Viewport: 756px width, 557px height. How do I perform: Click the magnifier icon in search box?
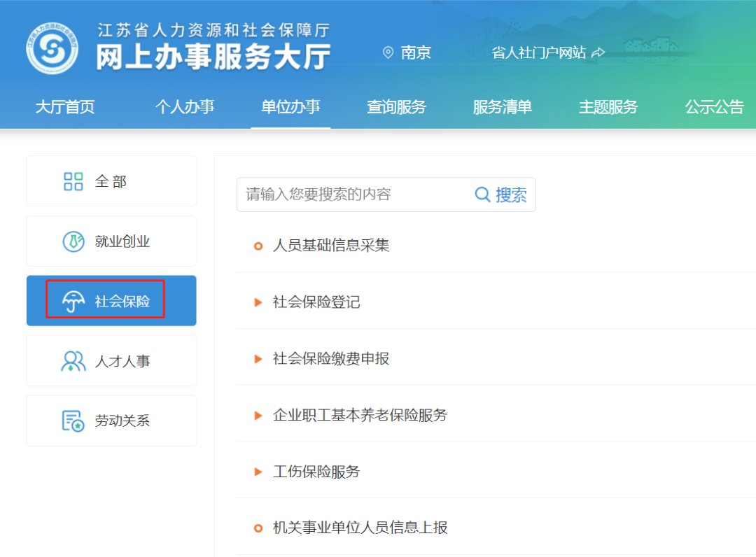[482, 195]
